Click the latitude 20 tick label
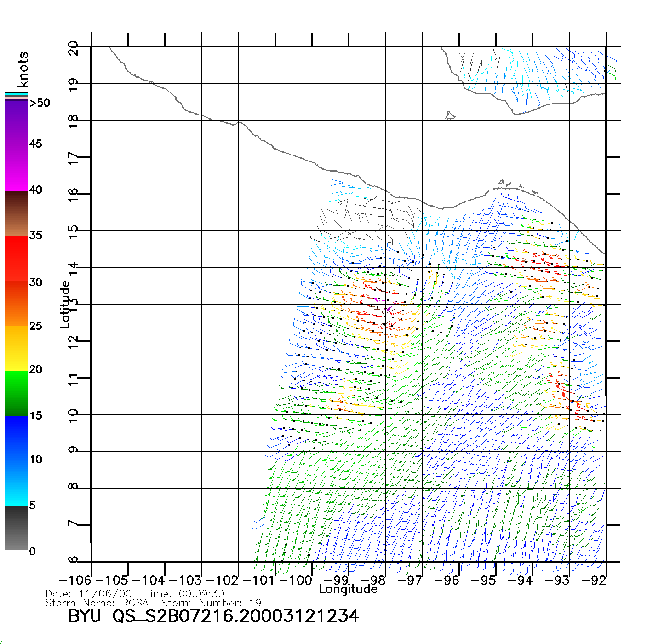This screenshot has width=653, height=644. point(74,48)
